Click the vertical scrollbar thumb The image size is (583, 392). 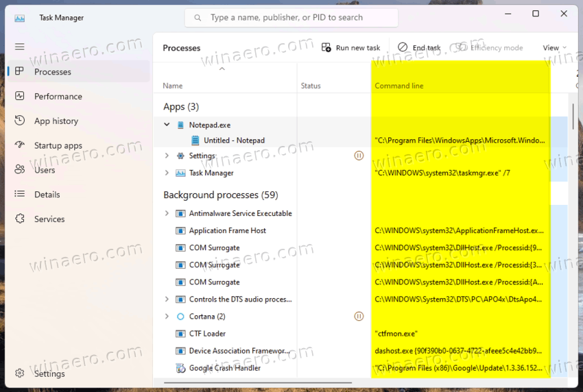click(x=573, y=117)
